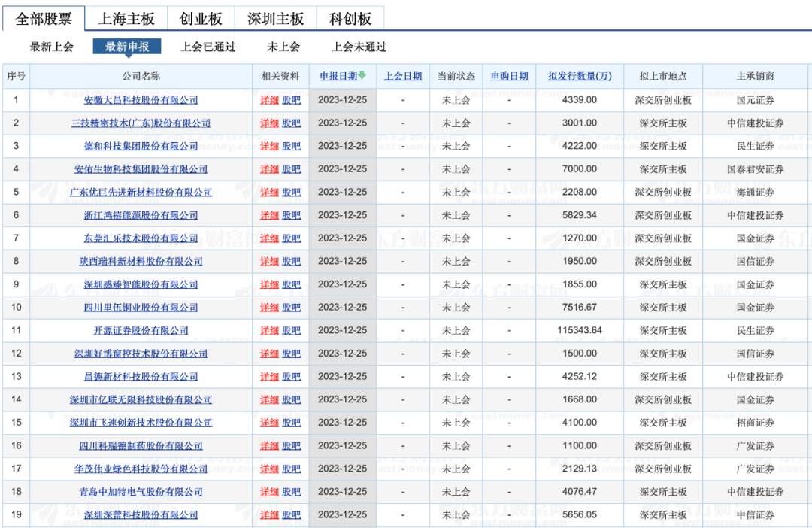Open 三技精密技术(广东)股份有限公司 link

point(141,123)
